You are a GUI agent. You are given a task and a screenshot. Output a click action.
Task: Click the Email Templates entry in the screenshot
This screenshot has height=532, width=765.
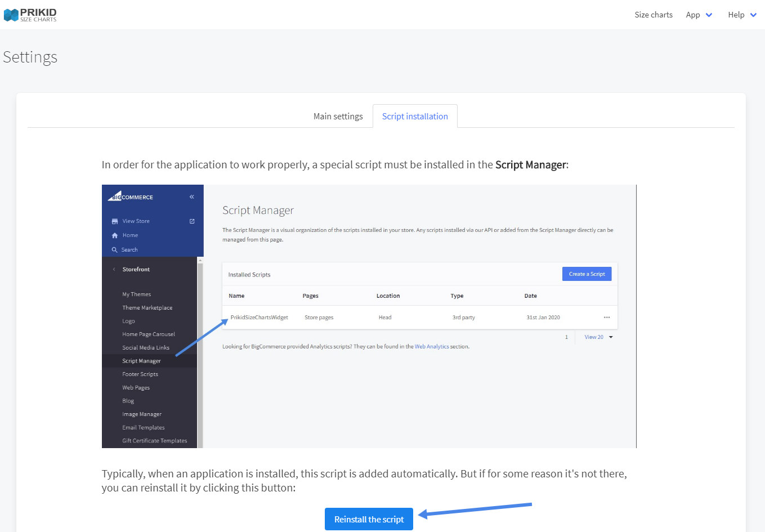[x=144, y=428]
